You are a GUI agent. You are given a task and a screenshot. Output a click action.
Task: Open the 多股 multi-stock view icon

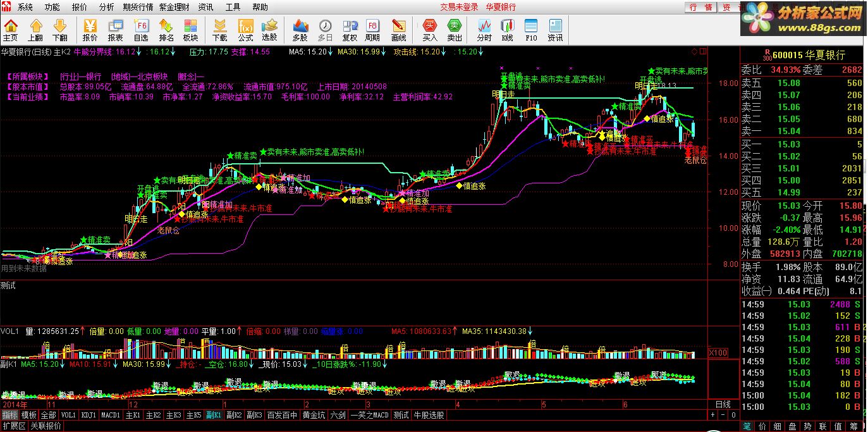click(300, 30)
